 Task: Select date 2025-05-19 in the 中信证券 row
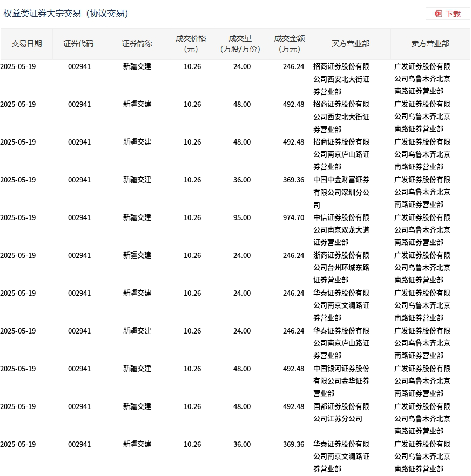(18, 217)
